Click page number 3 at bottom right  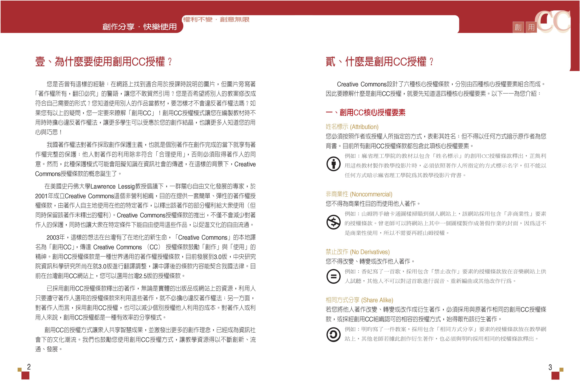[x=550, y=367]
